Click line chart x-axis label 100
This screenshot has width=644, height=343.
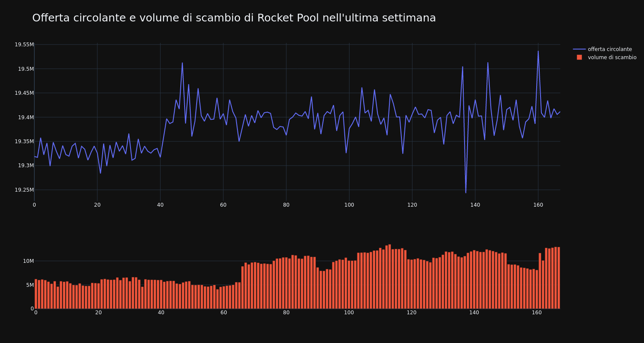(349, 205)
